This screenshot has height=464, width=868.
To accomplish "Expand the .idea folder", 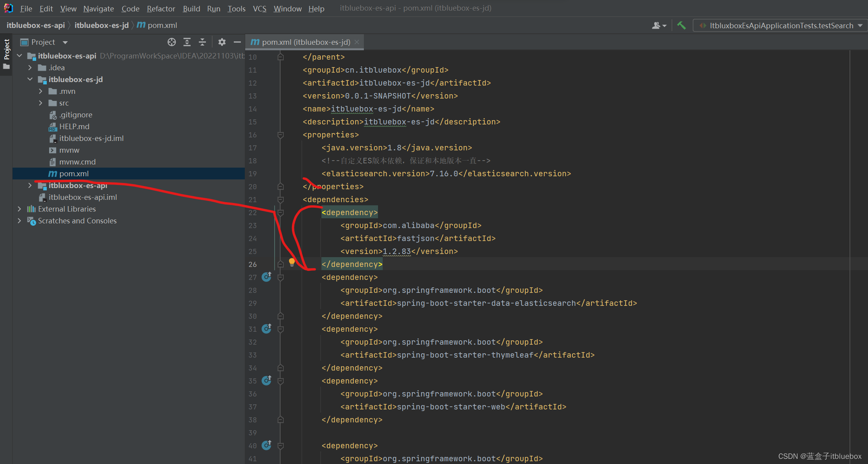I will point(30,68).
